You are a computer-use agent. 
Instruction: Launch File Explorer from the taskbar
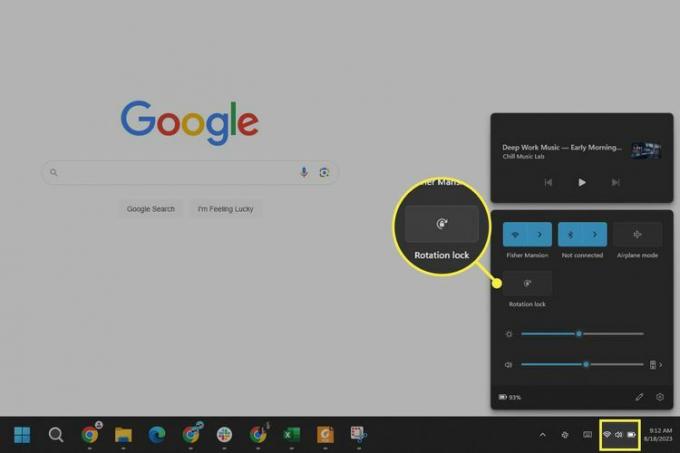tap(123, 434)
